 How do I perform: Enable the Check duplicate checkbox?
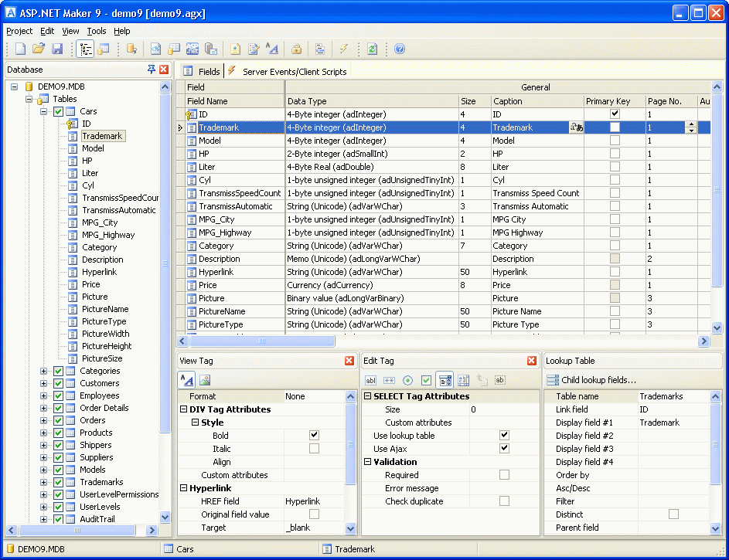coord(504,501)
